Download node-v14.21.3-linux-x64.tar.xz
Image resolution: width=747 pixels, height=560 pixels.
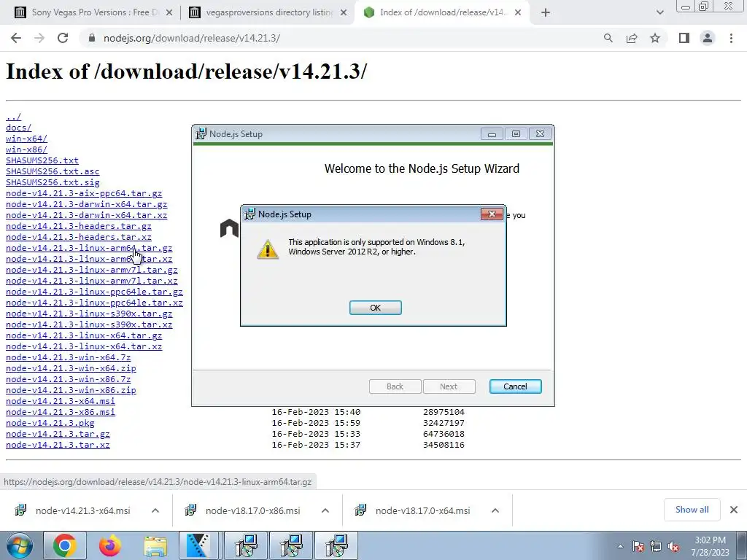point(84,346)
